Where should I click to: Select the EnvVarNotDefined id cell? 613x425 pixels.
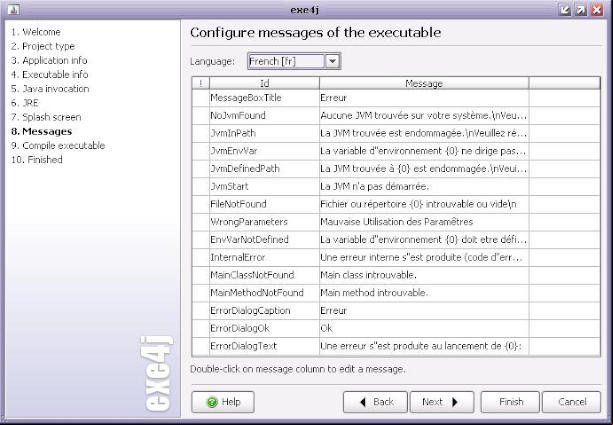tap(264, 240)
